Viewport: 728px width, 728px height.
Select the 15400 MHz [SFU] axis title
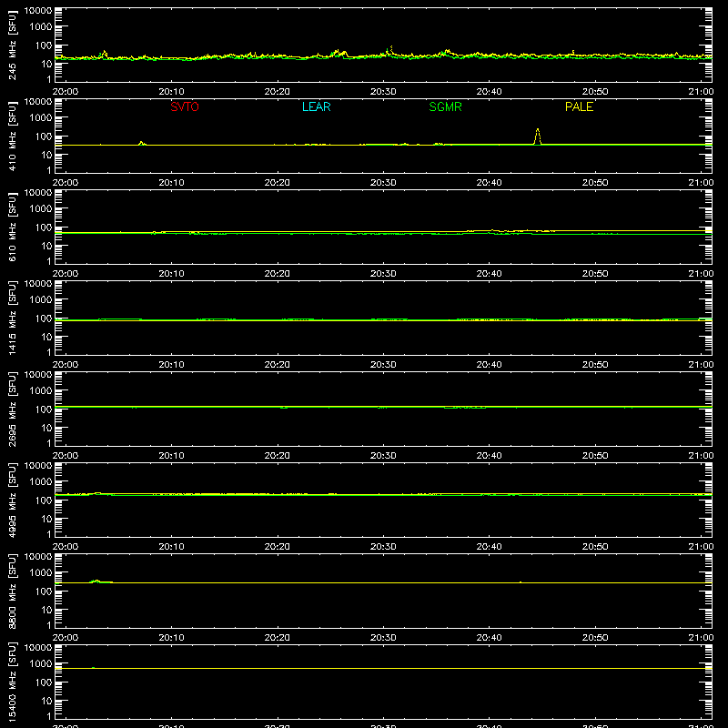tap(13, 682)
